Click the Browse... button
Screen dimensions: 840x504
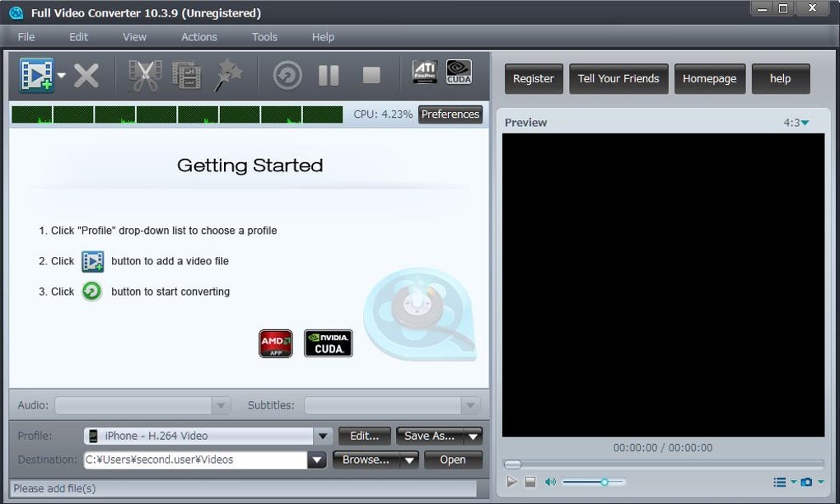(x=366, y=460)
